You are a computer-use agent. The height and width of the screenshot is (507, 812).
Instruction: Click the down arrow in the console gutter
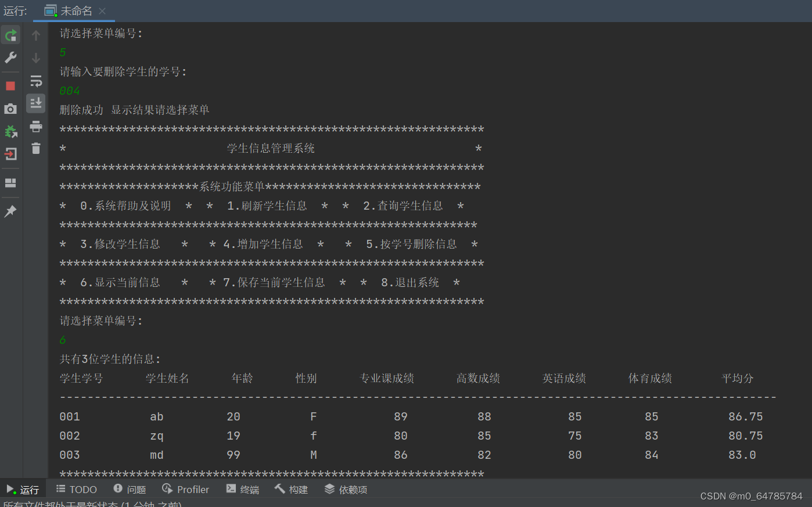tap(36, 58)
